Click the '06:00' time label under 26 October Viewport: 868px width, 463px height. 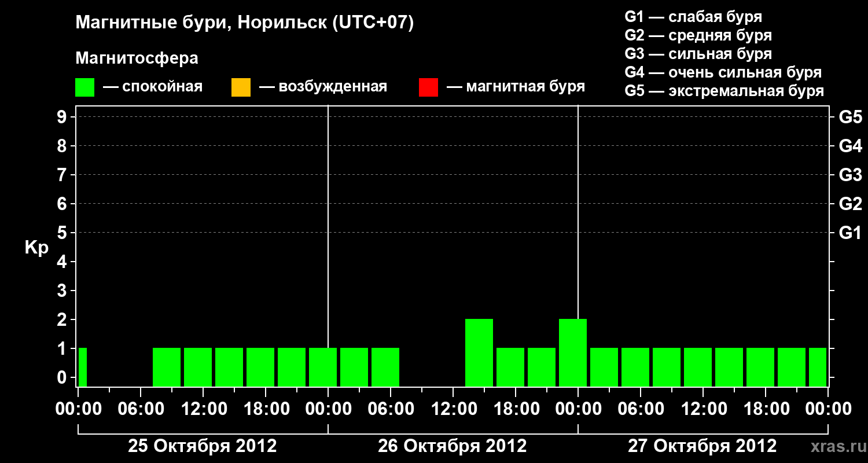coord(391,409)
